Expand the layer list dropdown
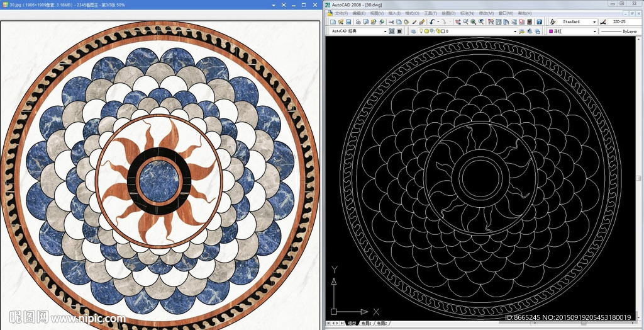 click(x=514, y=31)
